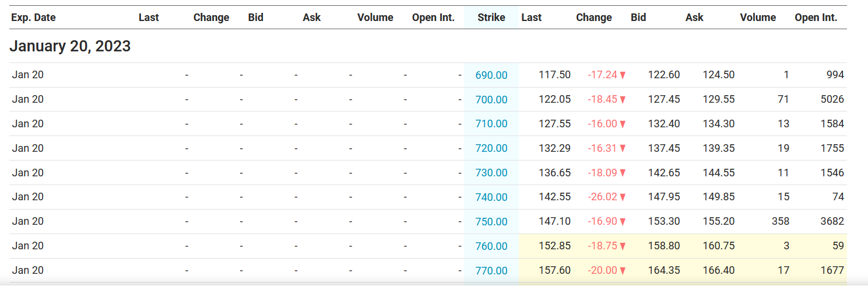This screenshot has height=289, width=868.
Task: Open the 710.00 strike link
Action: pyautogui.click(x=491, y=124)
